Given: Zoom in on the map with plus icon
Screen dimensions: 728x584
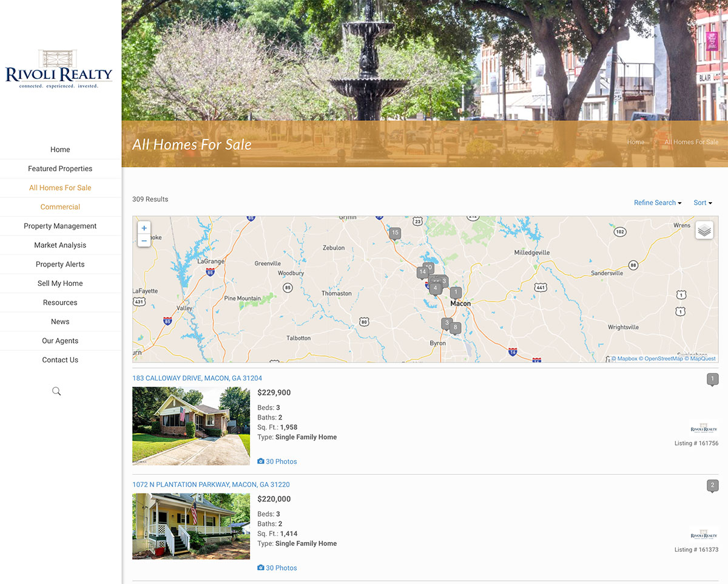Looking at the screenshot, I should pos(144,228).
